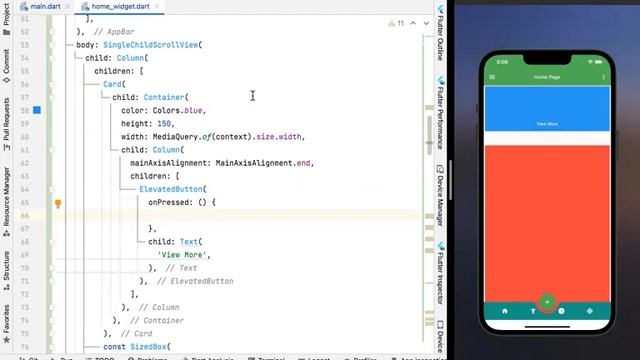The image size is (640, 360).
Task: Collapse the Card( fold on line 56
Action: [x=52, y=84]
